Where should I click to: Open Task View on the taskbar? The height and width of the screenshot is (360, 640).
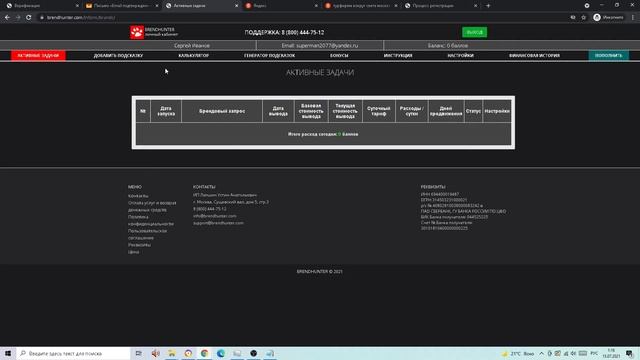coord(139,353)
